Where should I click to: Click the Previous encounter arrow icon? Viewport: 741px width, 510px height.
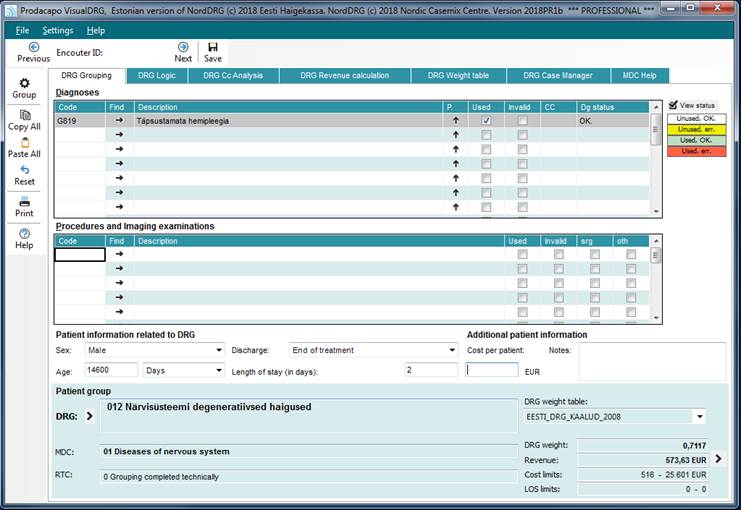point(33,47)
